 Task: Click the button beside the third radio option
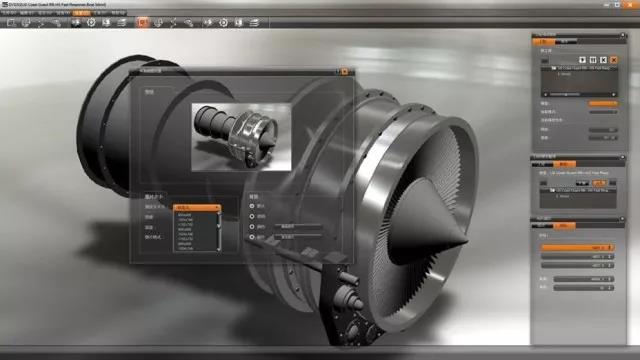point(298,226)
